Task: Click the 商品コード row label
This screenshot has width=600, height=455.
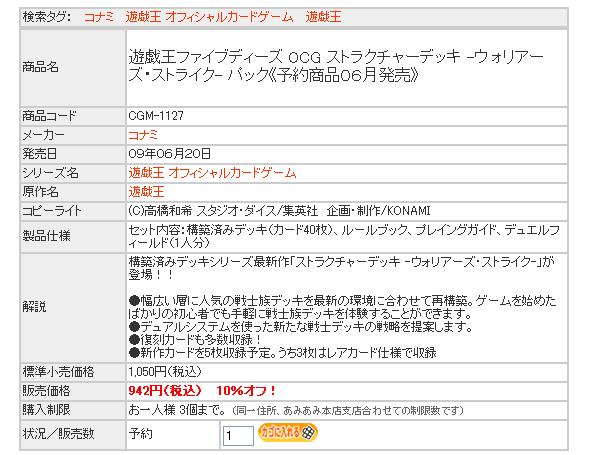Action: point(49,116)
